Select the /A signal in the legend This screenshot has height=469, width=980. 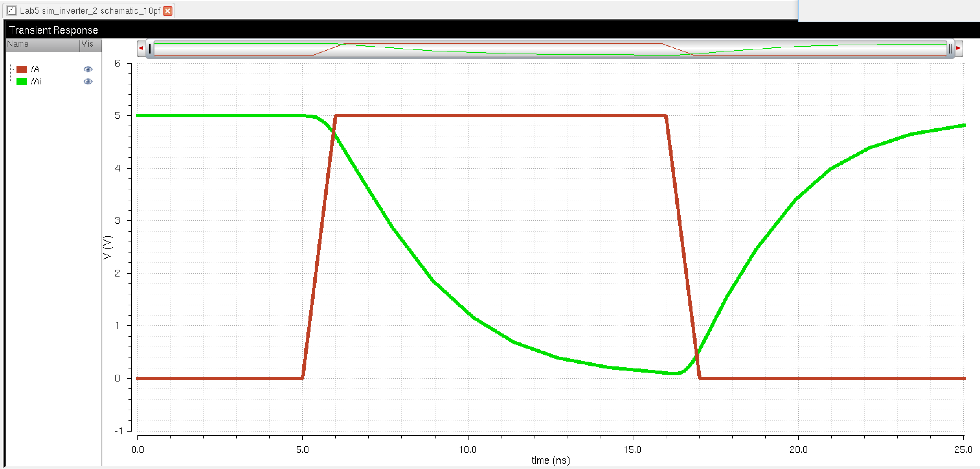[35, 69]
